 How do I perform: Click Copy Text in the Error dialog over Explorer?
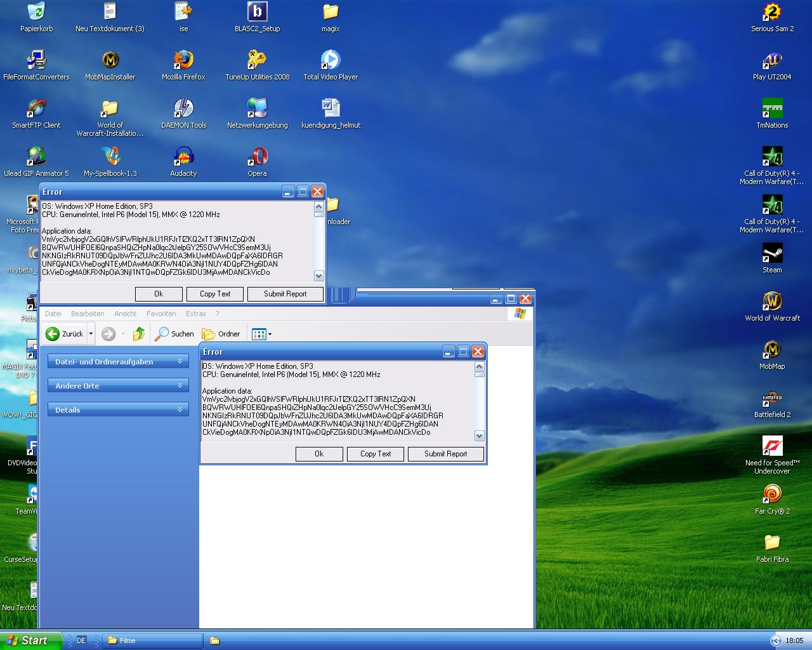click(x=376, y=454)
